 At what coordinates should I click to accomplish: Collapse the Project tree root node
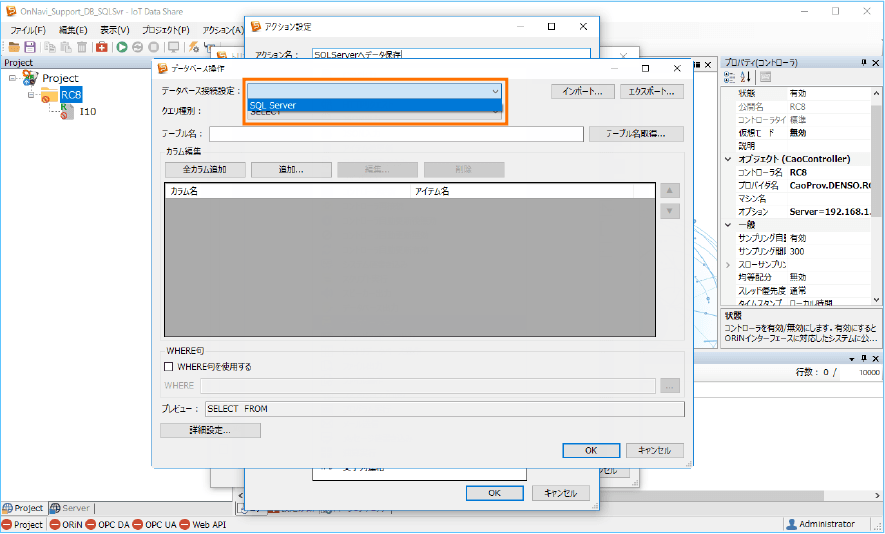click(x=12, y=78)
